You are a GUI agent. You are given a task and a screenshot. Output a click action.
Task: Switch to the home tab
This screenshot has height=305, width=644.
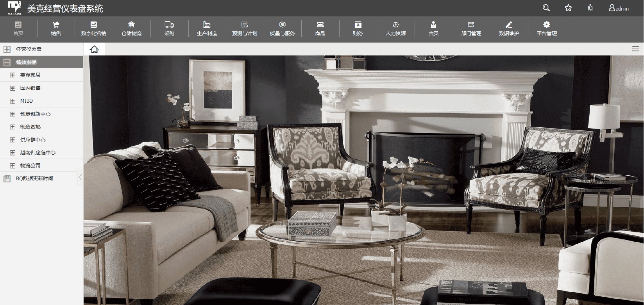[94, 49]
